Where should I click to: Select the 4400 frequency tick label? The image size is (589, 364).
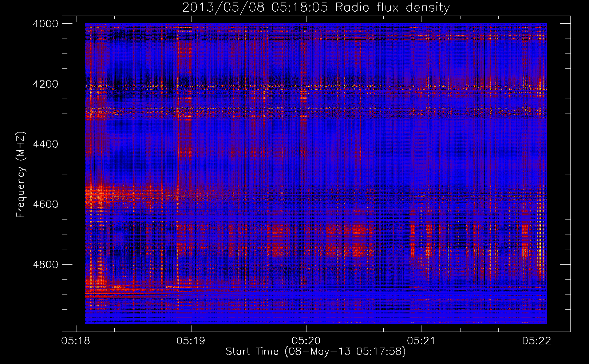pyautogui.click(x=46, y=144)
